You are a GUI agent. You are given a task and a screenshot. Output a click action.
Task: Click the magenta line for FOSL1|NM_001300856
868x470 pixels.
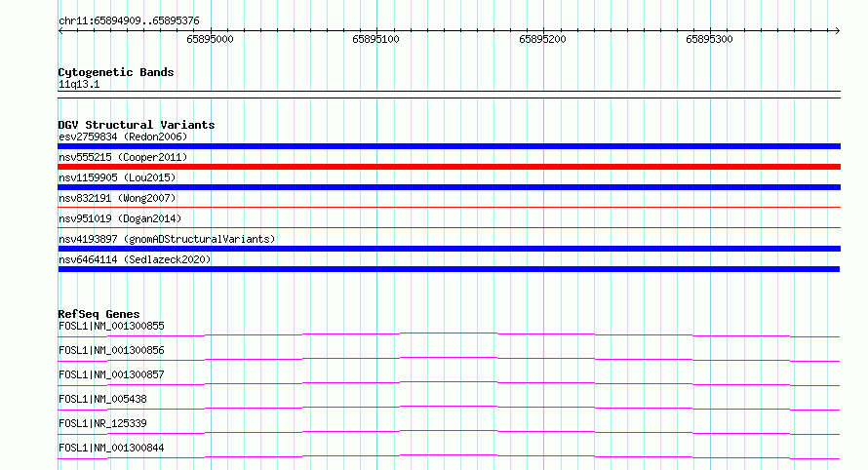click(449, 359)
